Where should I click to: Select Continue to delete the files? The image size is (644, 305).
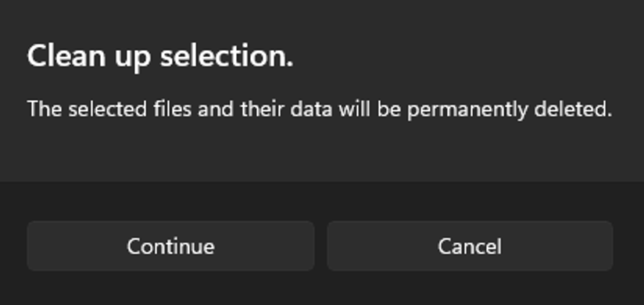170,246
